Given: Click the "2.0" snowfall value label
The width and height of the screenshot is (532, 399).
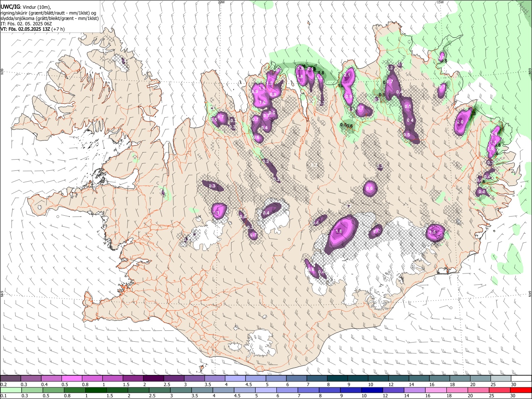Looking at the screenshot, I should (460, 122).
